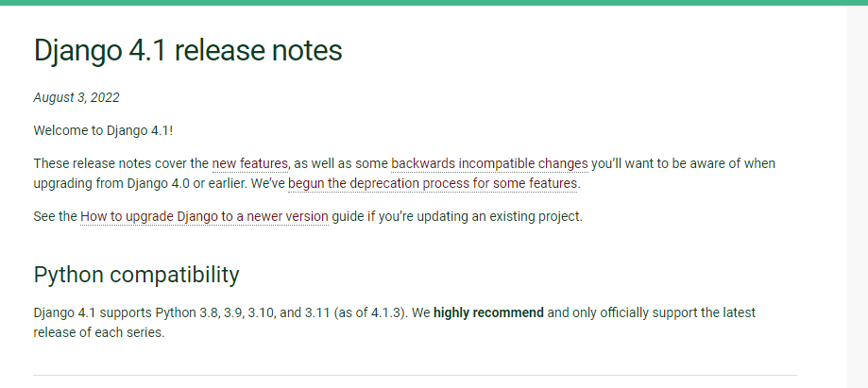
Task: Click "you'll want to be aware of when" text
Action: click(x=683, y=164)
